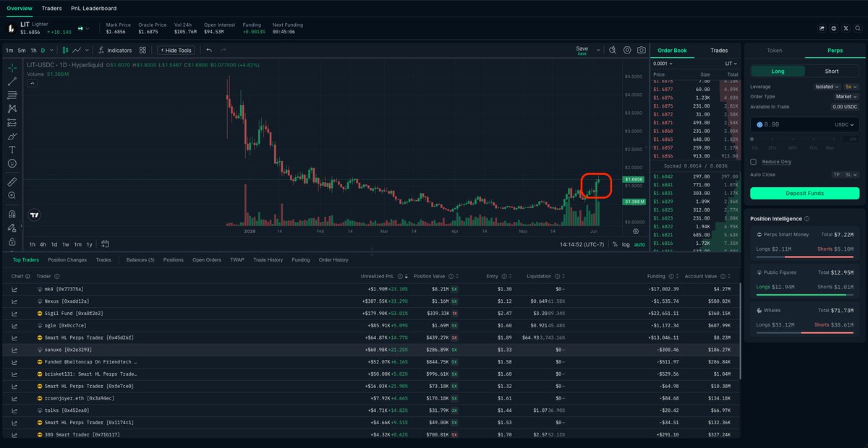This screenshot has width=868, height=448.
Task: Open the go-to-date calendar icon
Action: pos(106,244)
